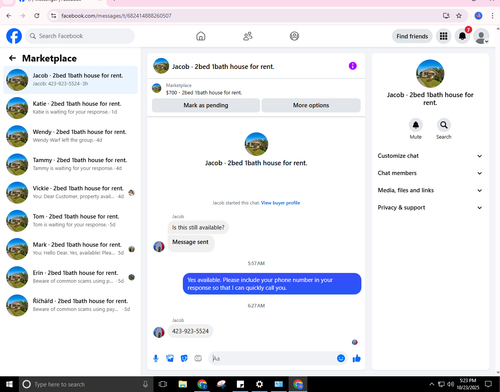Open Windows Start menu

(9, 384)
